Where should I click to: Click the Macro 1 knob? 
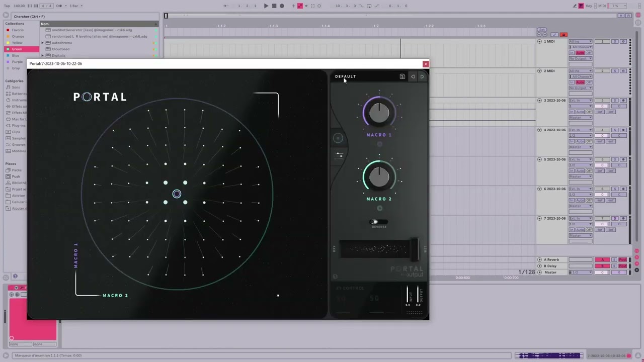[379, 112]
